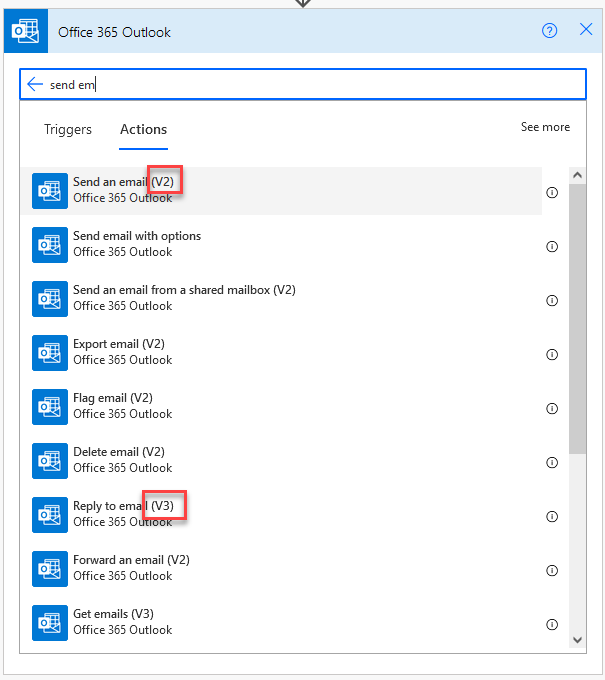Click the back arrow in search box

click(x=35, y=84)
